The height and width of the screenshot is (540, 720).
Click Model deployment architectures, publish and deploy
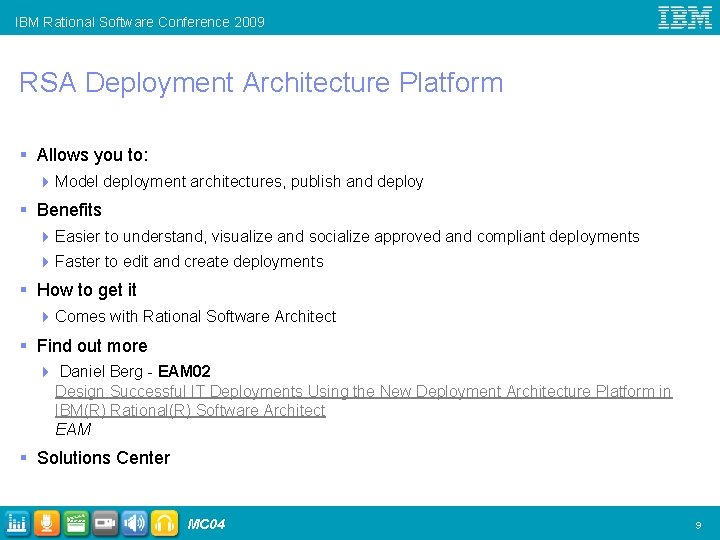(x=239, y=182)
